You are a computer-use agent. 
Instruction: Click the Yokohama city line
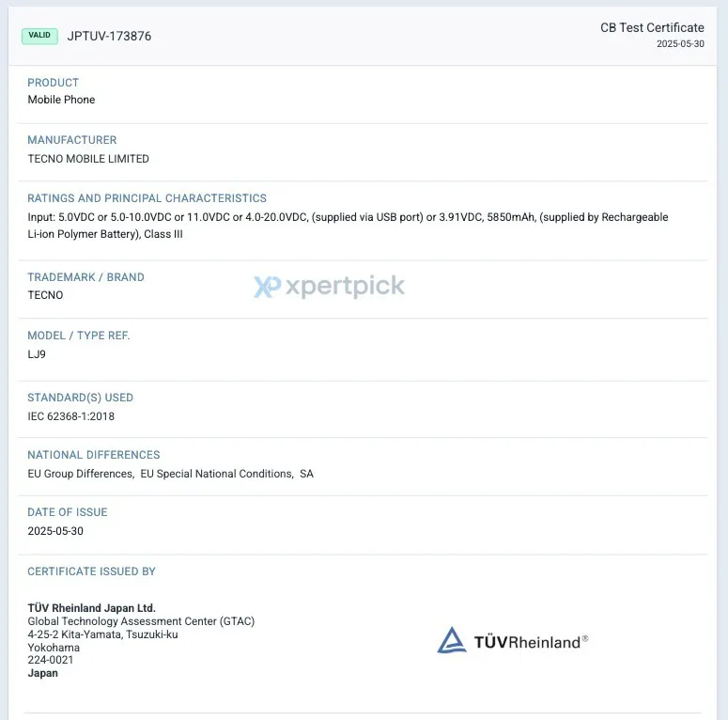coord(54,648)
